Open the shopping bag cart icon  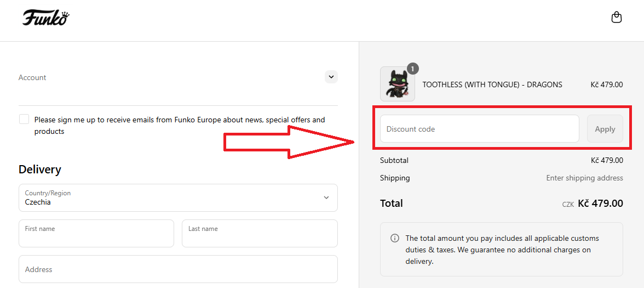616,18
